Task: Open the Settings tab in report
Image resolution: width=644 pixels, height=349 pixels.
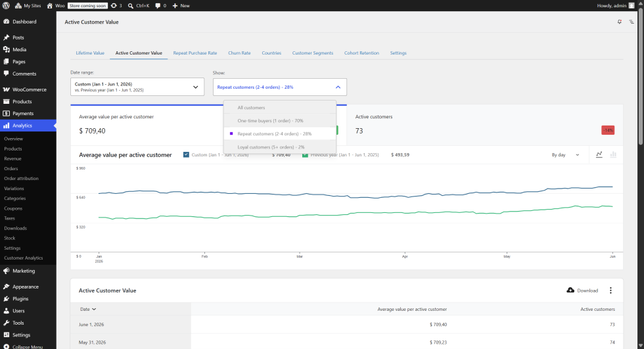Action: tap(398, 53)
